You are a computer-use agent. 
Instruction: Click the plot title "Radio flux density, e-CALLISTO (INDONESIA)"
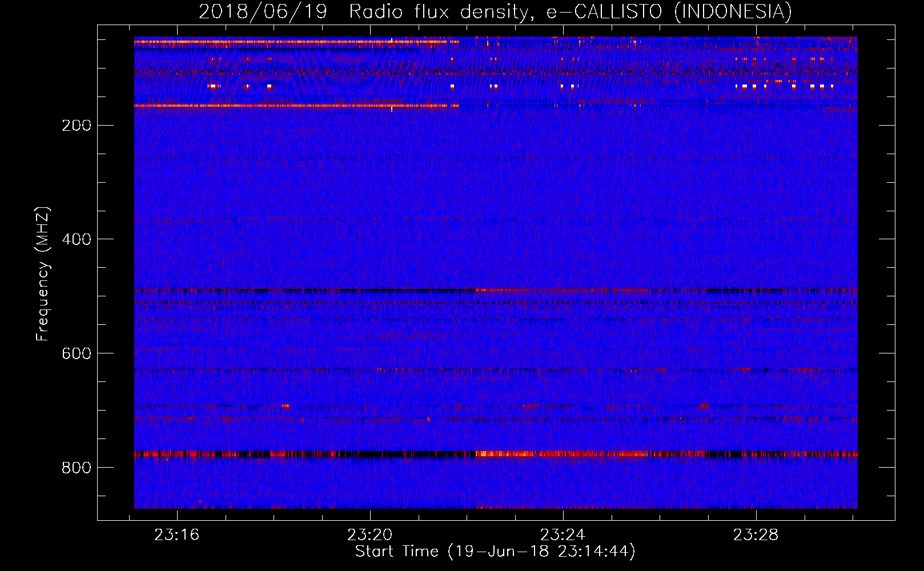570,12
